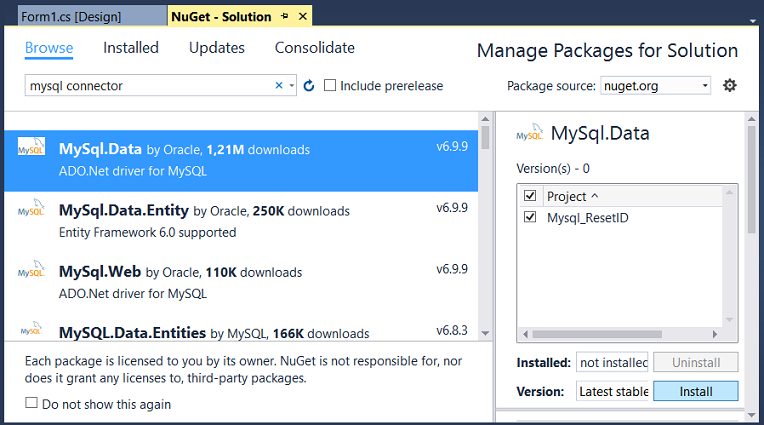
Task: Click Entity Framework 6.0 supported description
Action: tap(148, 232)
